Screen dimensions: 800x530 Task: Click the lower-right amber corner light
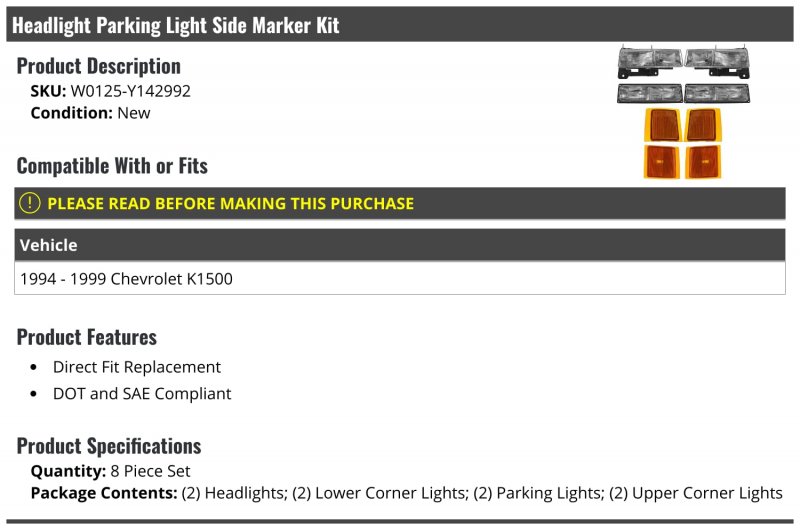click(705, 161)
